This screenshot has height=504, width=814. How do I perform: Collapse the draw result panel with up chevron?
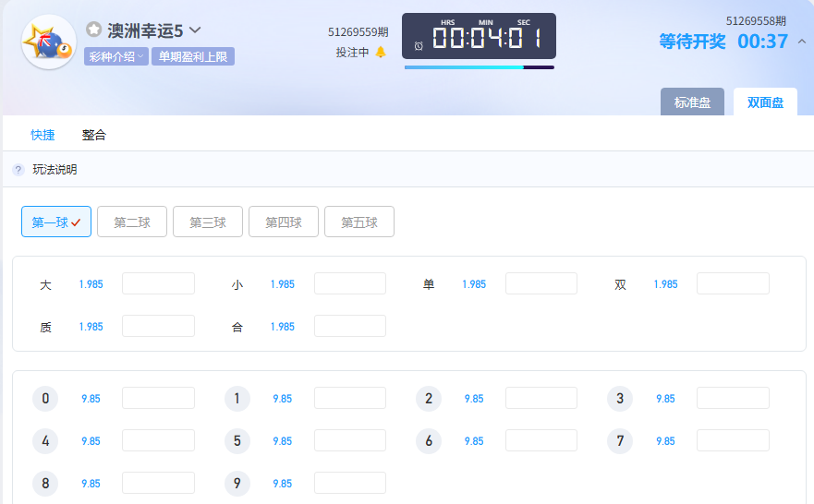point(801,42)
